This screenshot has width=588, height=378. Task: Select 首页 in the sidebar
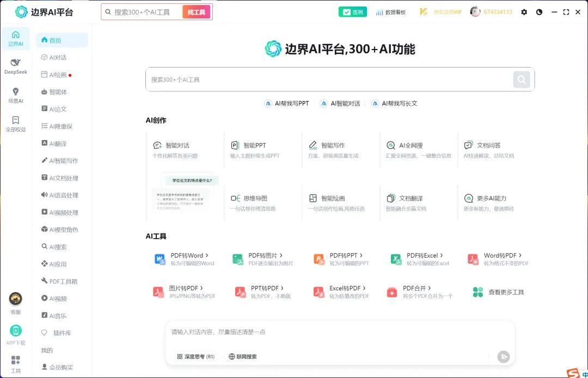point(62,40)
